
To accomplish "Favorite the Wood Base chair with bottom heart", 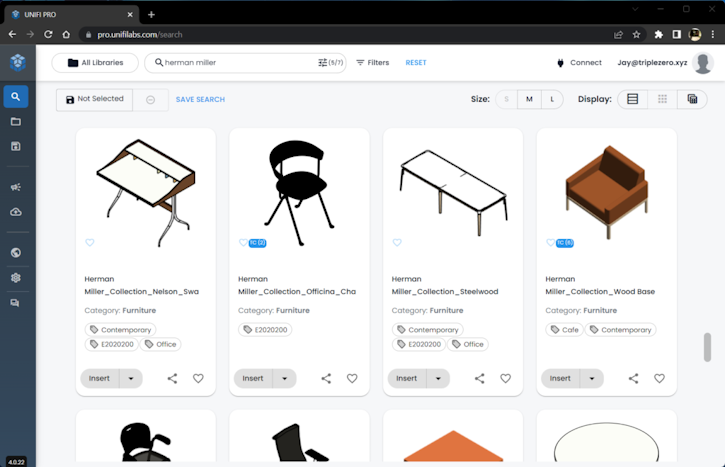I will [x=659, y=379].
